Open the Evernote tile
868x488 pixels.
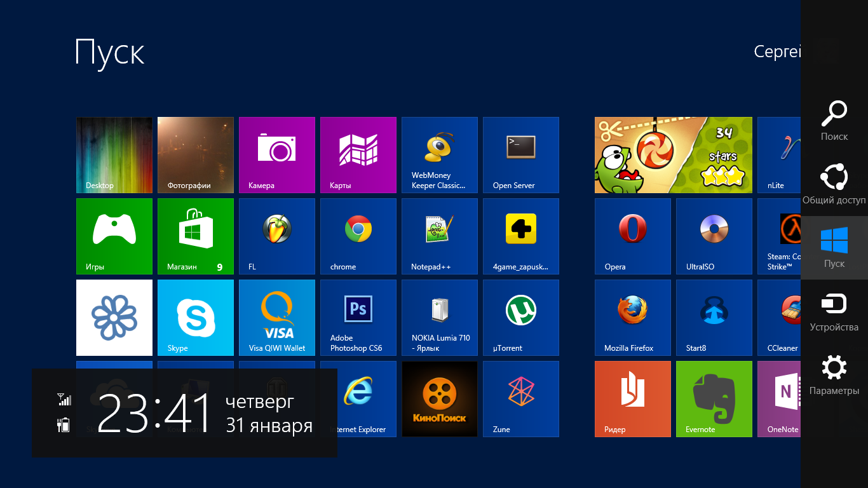tap(714, 398)
